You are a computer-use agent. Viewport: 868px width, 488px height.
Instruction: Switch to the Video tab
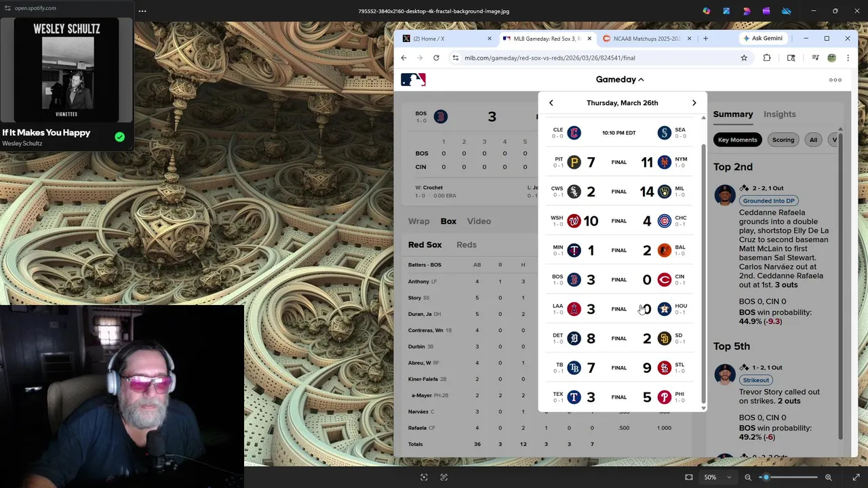point(479,222)
